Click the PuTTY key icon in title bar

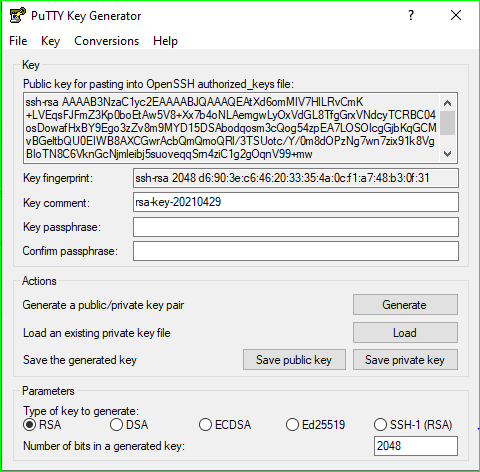(18, 15)
